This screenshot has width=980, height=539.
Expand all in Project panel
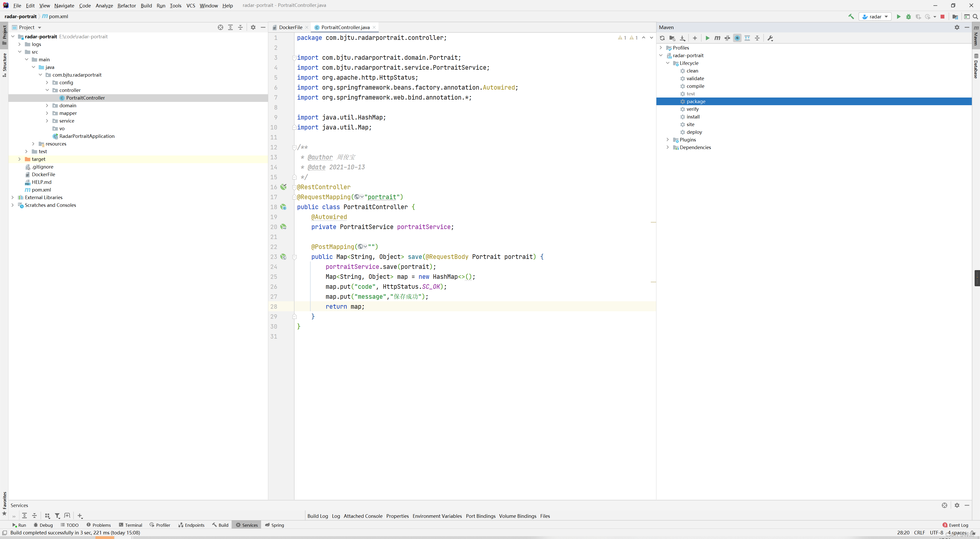coord(230,27)
